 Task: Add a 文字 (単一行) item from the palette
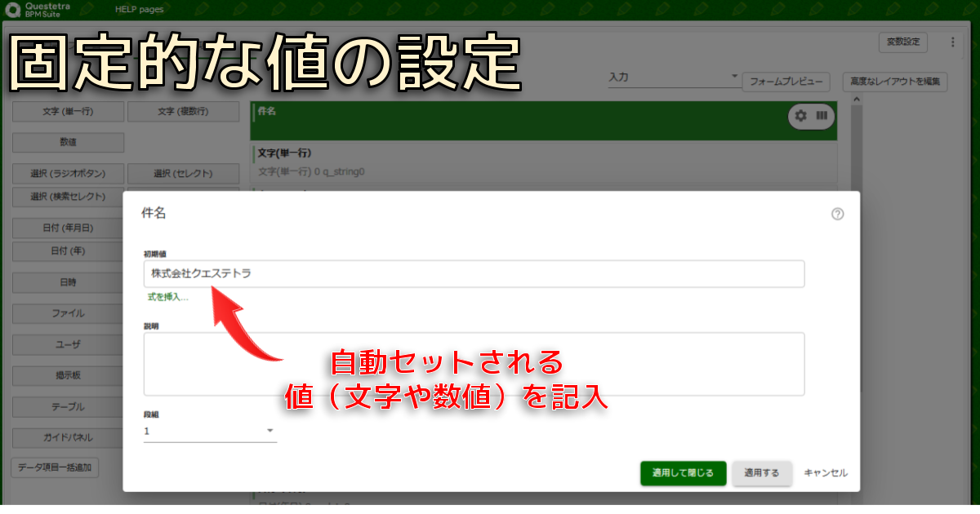coord(68,111)
